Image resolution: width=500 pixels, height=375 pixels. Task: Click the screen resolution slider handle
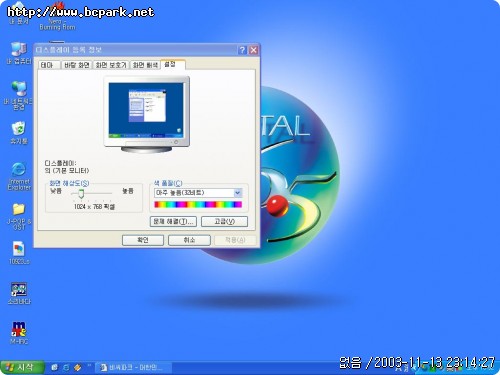click(x=81, y=193)
